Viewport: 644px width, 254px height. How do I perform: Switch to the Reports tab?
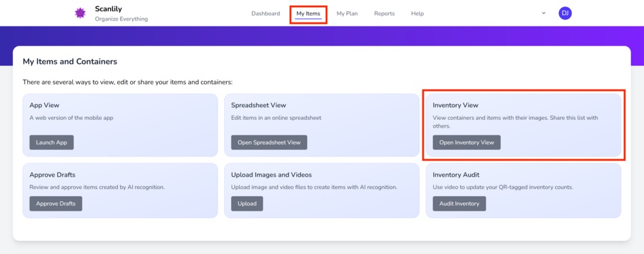tap(384, 14)
